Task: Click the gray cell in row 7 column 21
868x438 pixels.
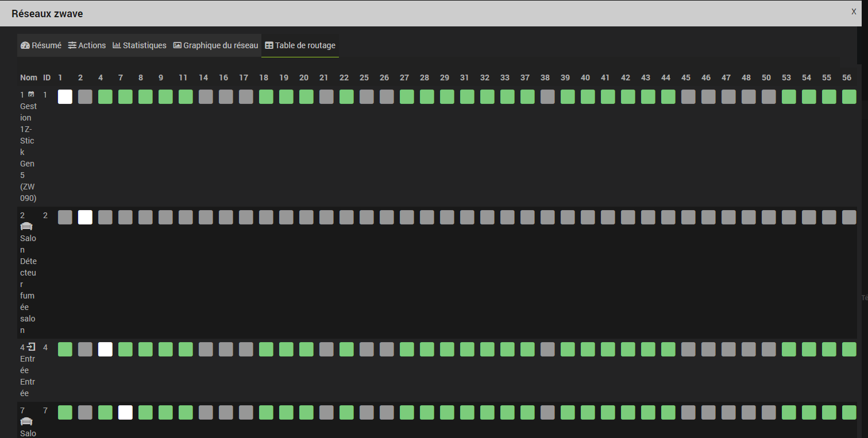Action: 326,412
